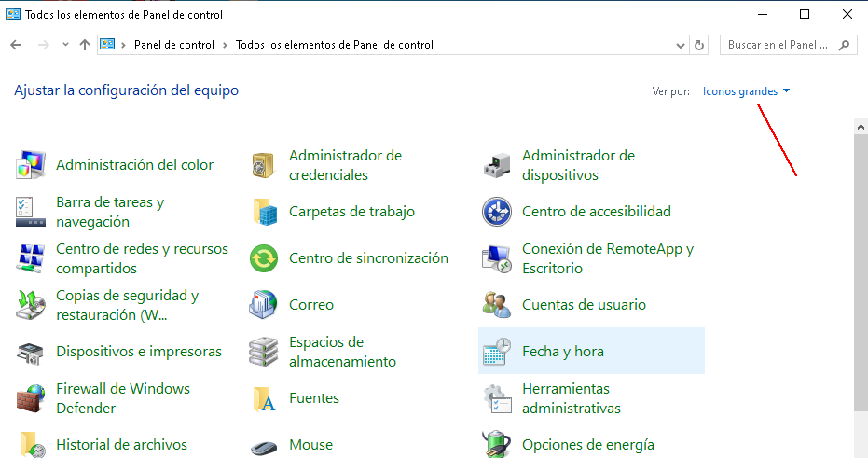Open the Administrador de dispositivos link
This screenshot has height=458, width=868.
pyautogui.click(x=578, y=165)
